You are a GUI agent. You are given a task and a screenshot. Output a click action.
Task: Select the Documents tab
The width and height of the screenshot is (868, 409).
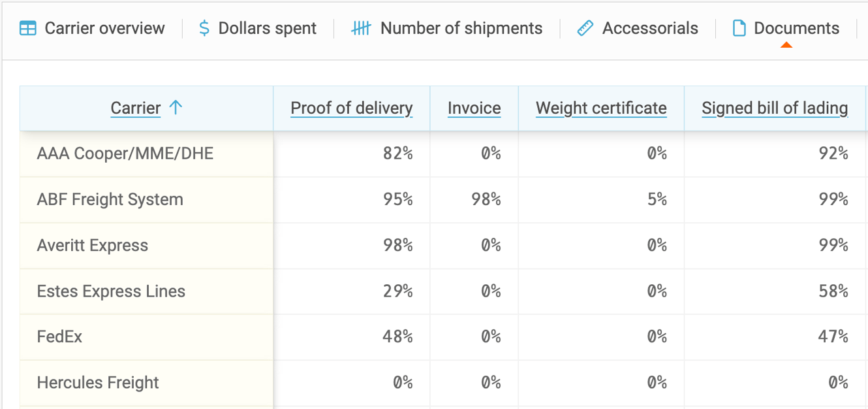coord(786,28)
